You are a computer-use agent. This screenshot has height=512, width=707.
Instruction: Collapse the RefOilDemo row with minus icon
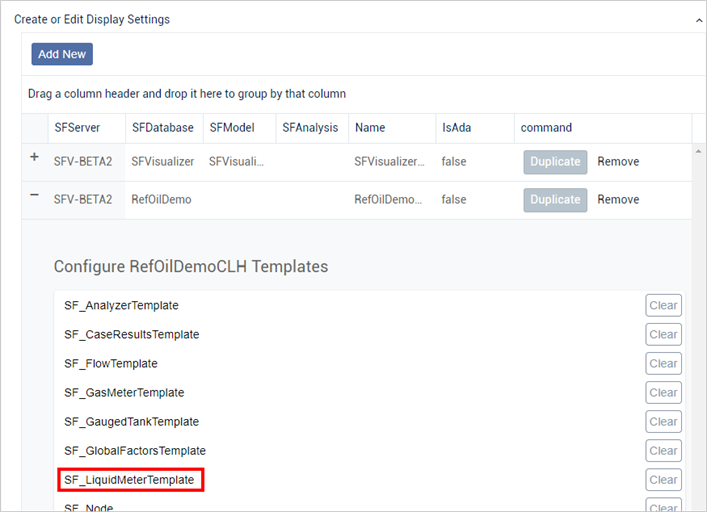click(35, 196)
